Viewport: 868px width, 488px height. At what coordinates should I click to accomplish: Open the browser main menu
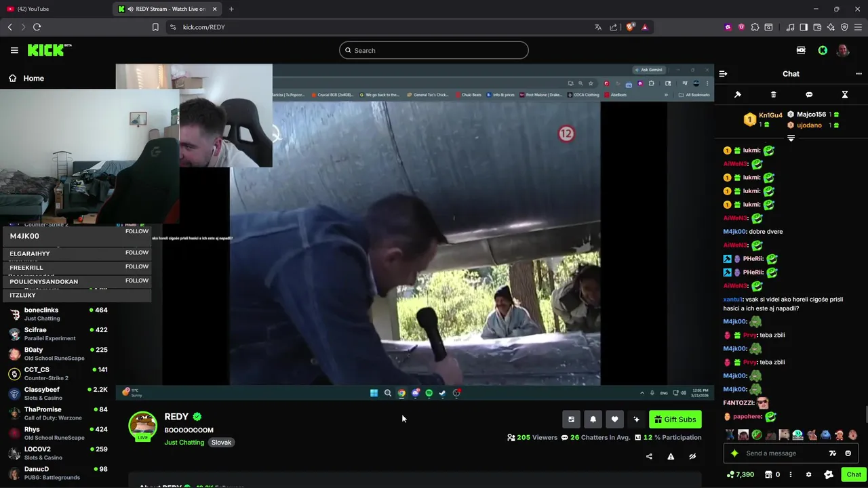pos(858,27)
